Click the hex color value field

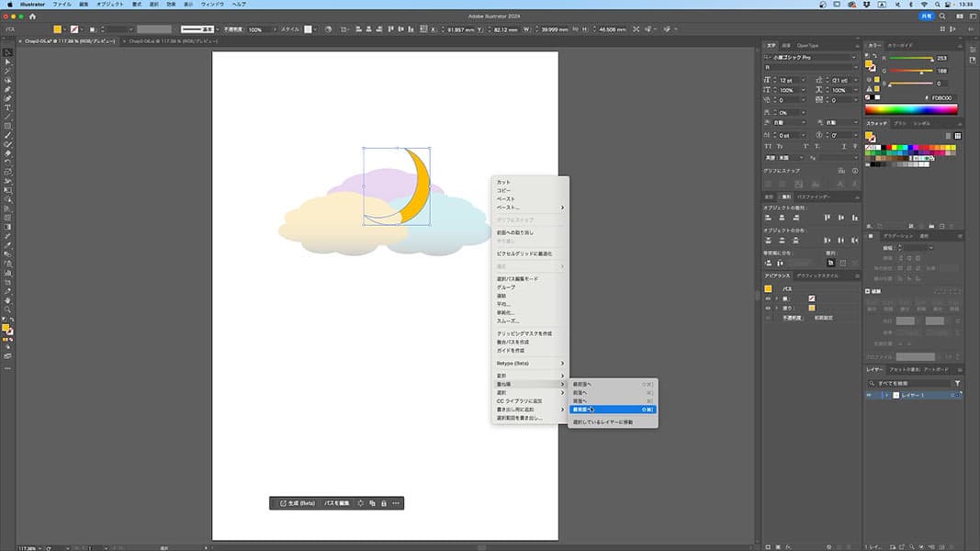943,97
